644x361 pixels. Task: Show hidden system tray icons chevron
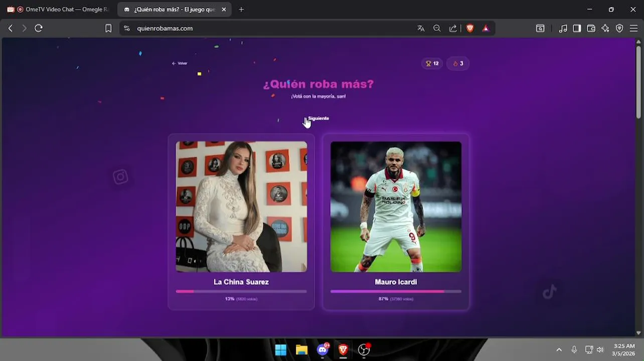559,349
